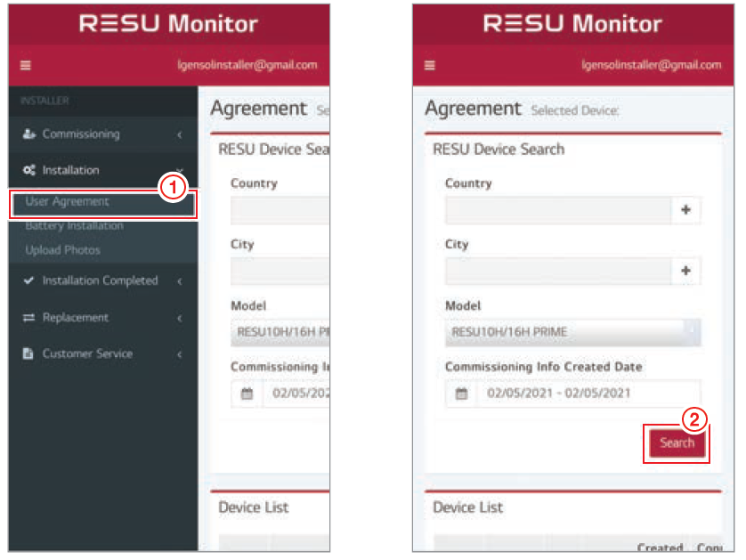Expand the Commissioning submenu chevron
Screen dimensions: 746x560
pyautogui.click(x=179, y=134)
